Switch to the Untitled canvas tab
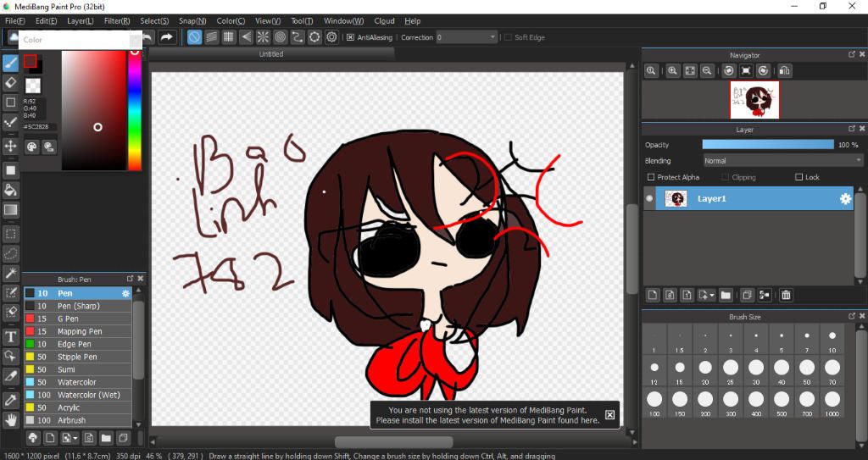The width and height of the screenshot is (868, 460). 271,54
